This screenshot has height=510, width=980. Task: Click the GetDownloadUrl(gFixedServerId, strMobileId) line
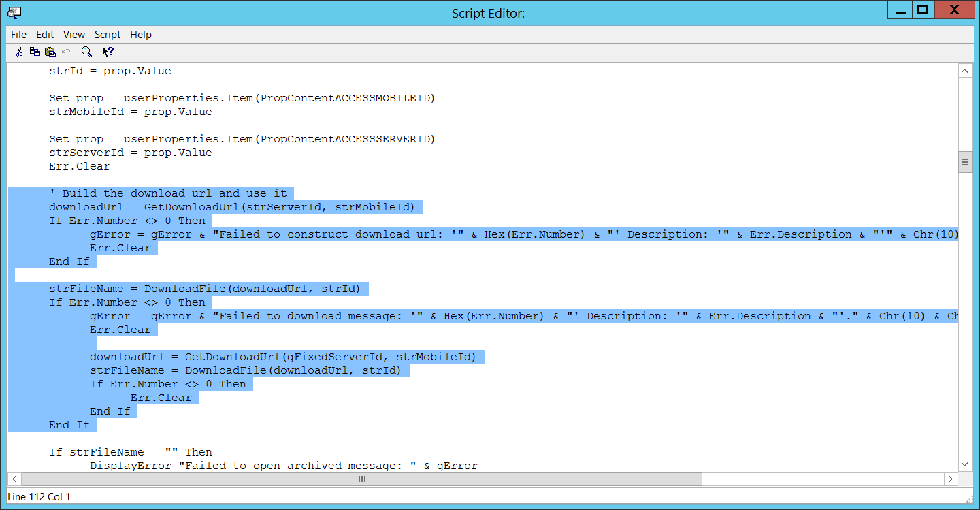point(284,357)
